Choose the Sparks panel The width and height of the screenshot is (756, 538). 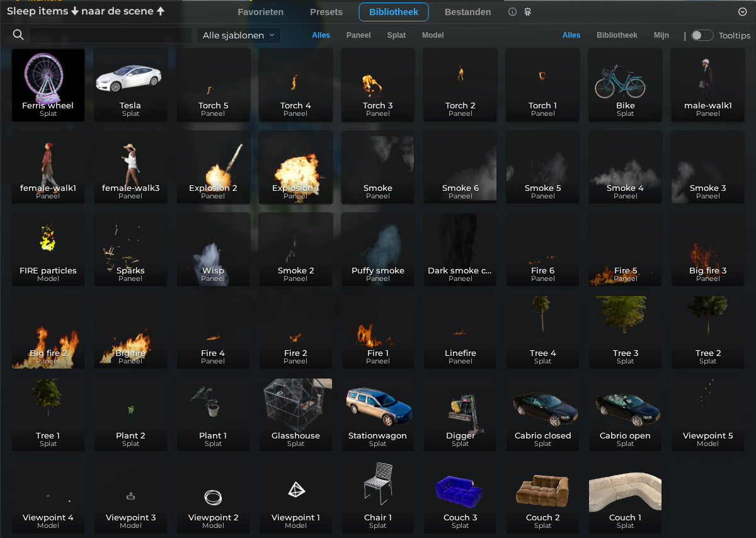point(130,250)
